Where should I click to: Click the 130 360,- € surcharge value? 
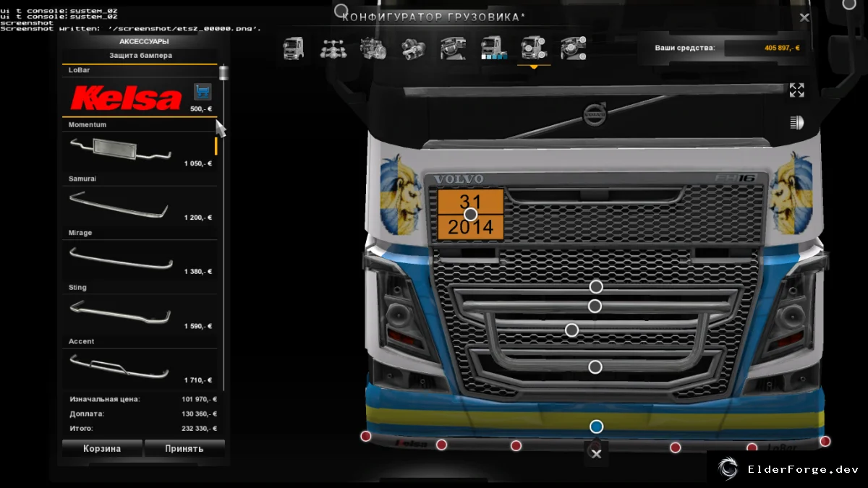click(199, 414)
